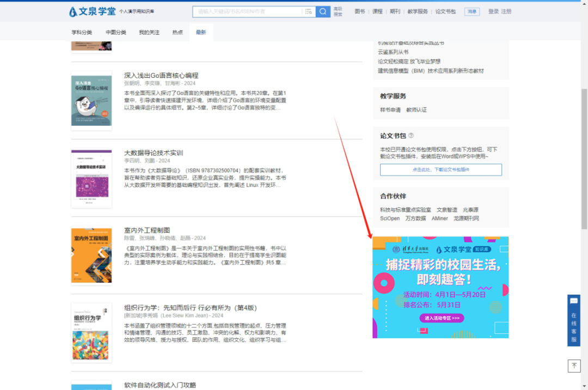
Task: Click the 消息 button
Action: click(x=471, y=11)
